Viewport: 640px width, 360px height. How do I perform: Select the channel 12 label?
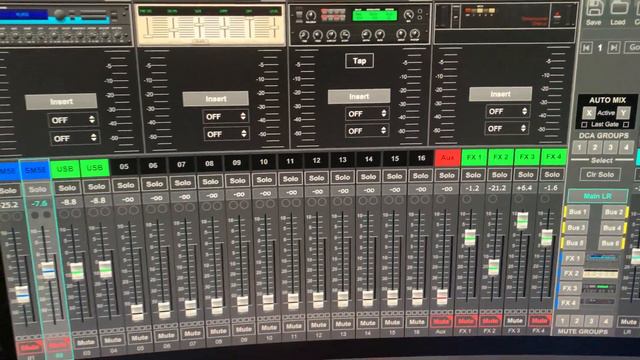coord(316,160)
